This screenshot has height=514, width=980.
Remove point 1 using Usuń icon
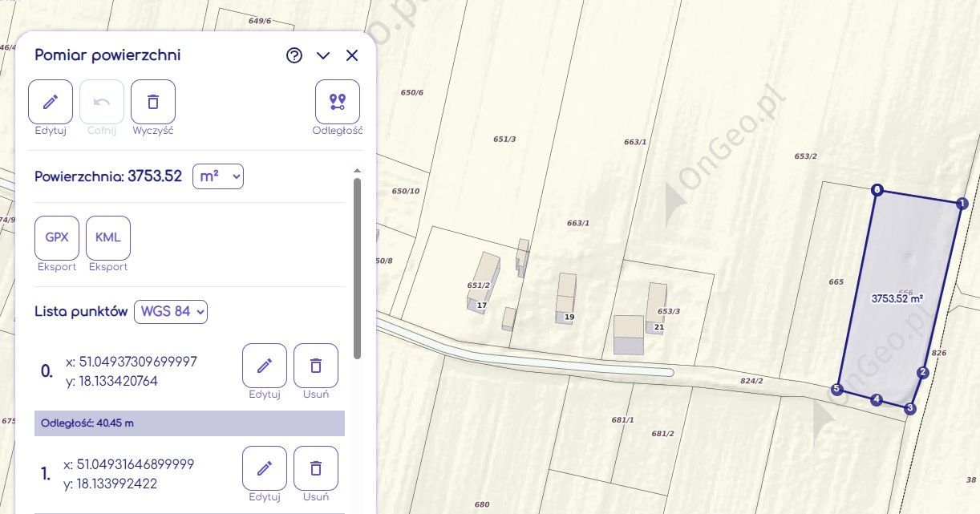coord(316,468)
